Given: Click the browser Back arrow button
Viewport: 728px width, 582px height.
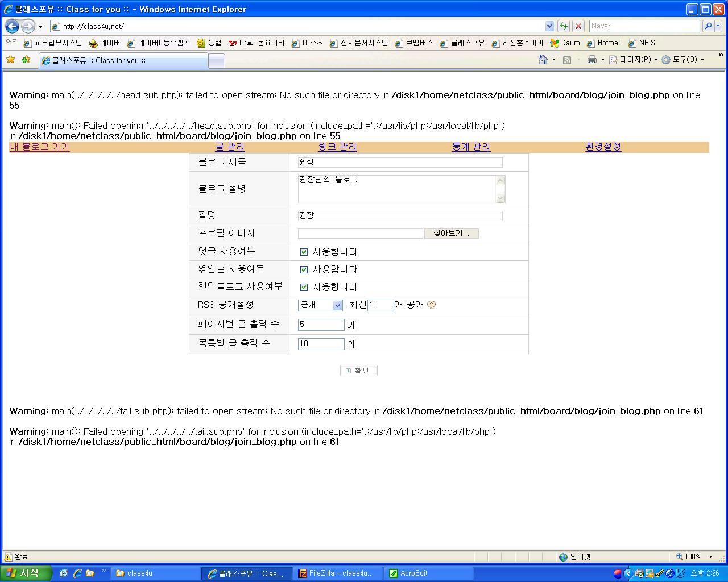Looking at the screenshot, I should (12, 26).
